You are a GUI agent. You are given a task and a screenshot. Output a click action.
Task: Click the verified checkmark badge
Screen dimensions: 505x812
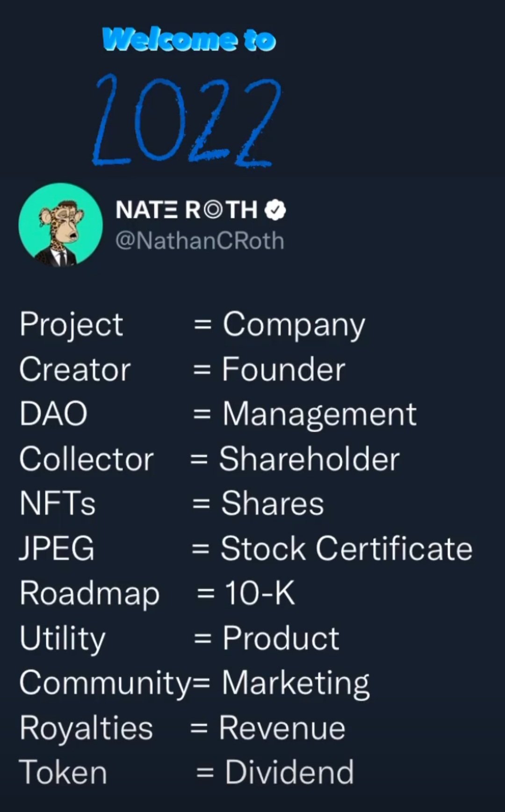point(275,210)
